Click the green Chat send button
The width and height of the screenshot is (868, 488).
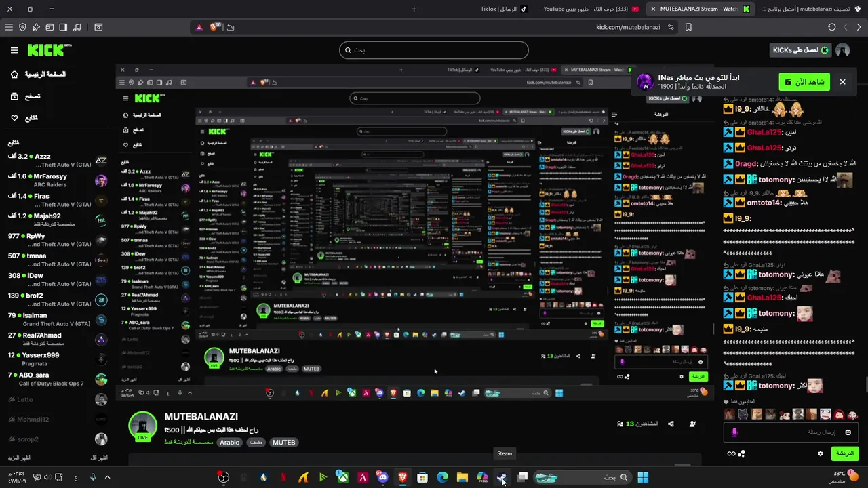tap(844, 453)
